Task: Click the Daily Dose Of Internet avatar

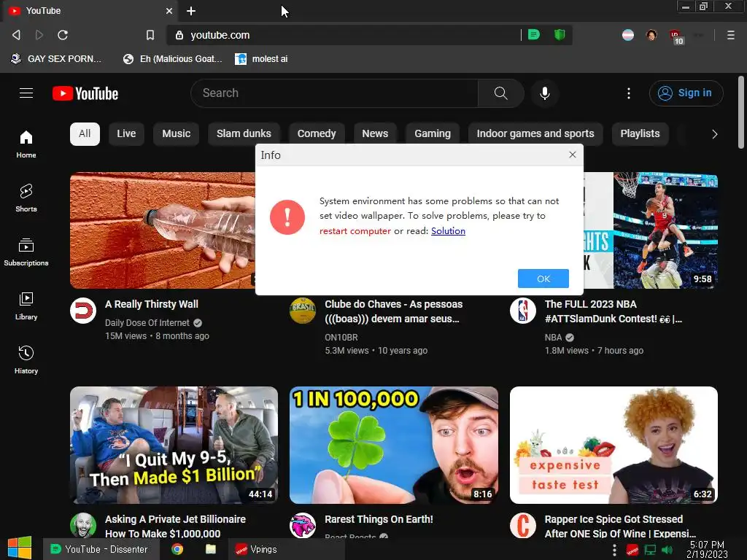Action: point(83,311)
